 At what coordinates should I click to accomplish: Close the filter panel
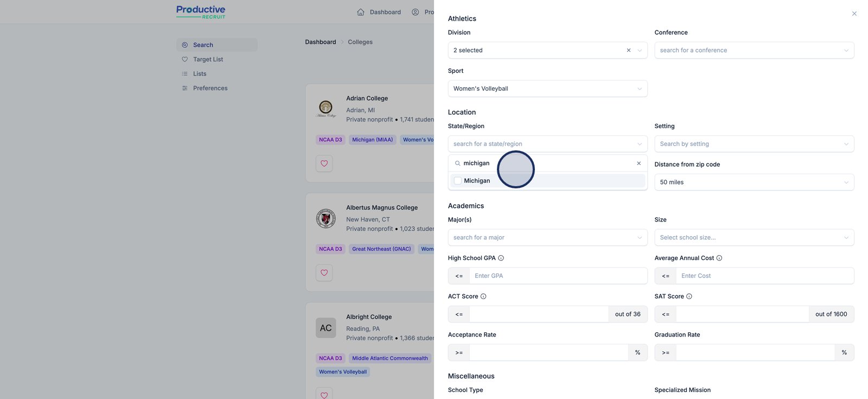pos(854,14)
